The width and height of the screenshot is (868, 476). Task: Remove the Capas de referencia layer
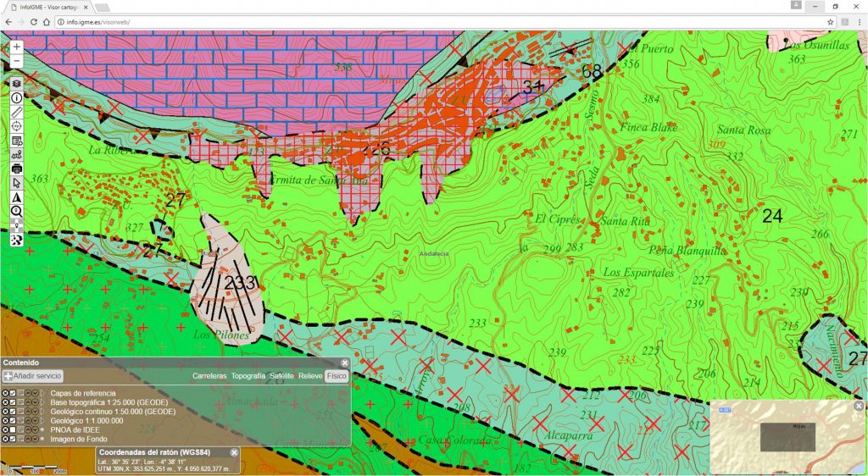[x=6, y=393]
